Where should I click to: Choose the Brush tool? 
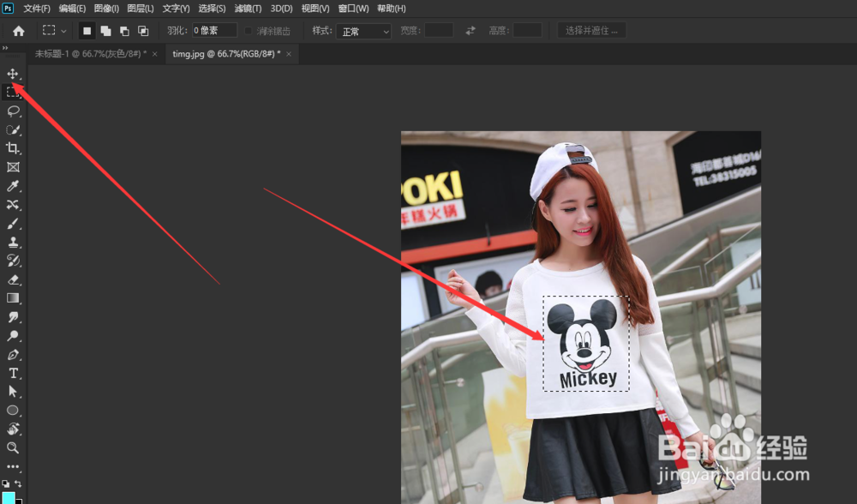click(12, 224)
